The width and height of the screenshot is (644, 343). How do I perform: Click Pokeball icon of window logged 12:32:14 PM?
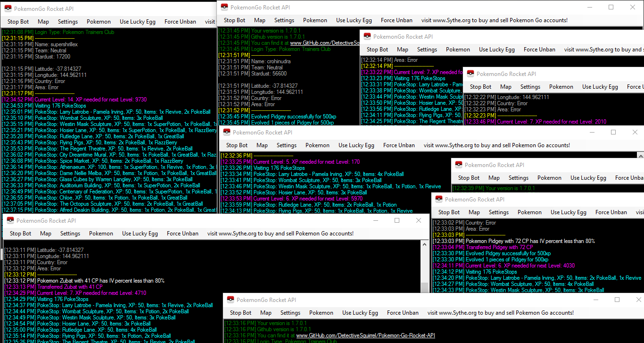pyautogui.click(x=367, y=37)
